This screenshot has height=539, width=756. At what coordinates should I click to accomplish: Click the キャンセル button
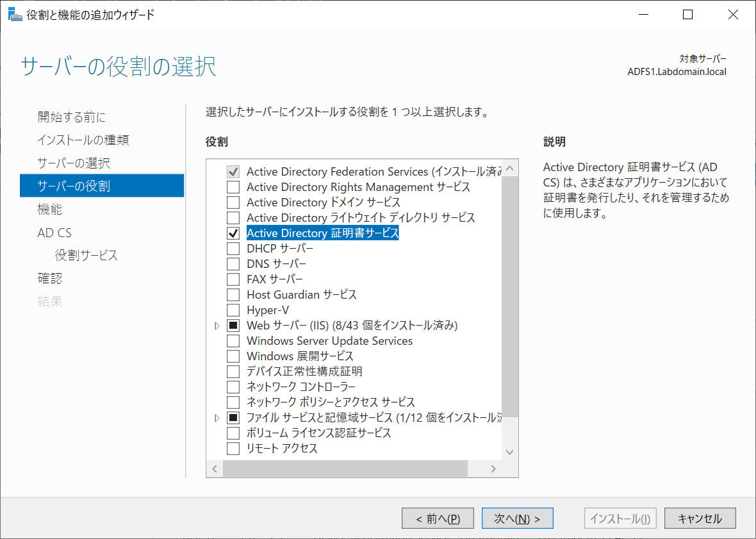[x=700, y=518]
